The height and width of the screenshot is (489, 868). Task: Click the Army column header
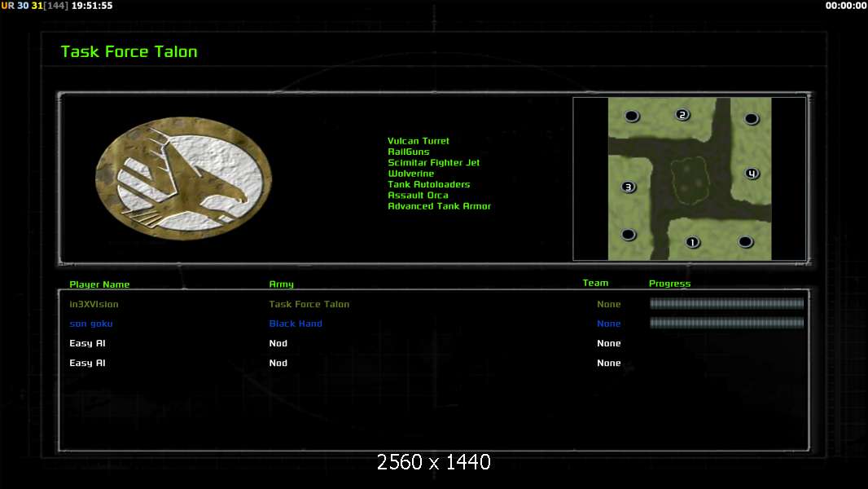(x=281, y=284)
